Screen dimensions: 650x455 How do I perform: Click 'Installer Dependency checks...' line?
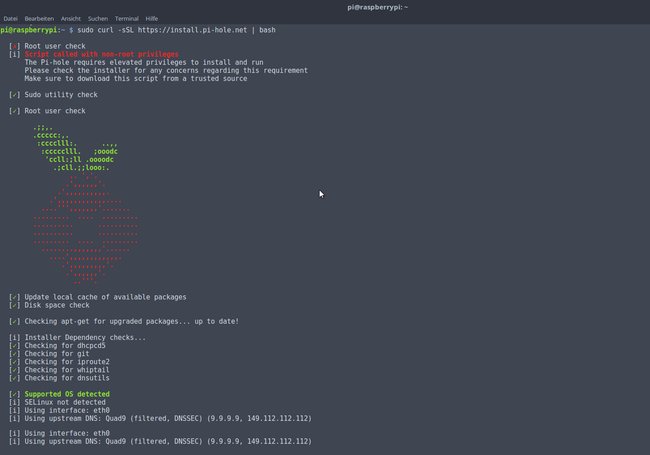[x=85, y=338]
